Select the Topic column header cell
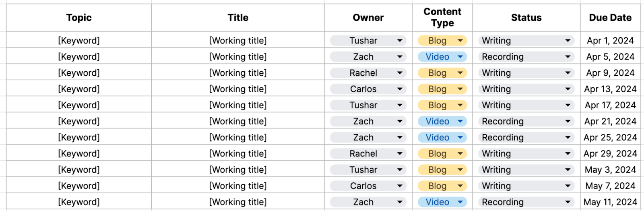 click(x=79, y=18)
